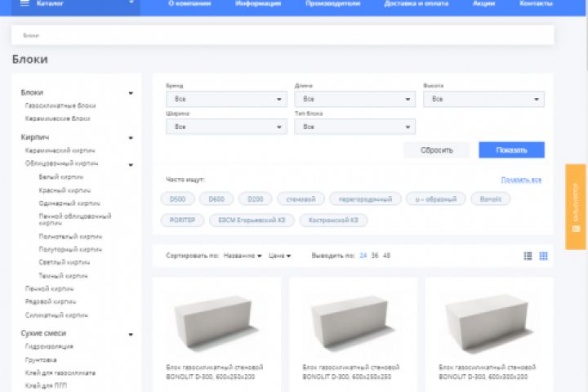Select the стеновой tag

pos(301,199)
